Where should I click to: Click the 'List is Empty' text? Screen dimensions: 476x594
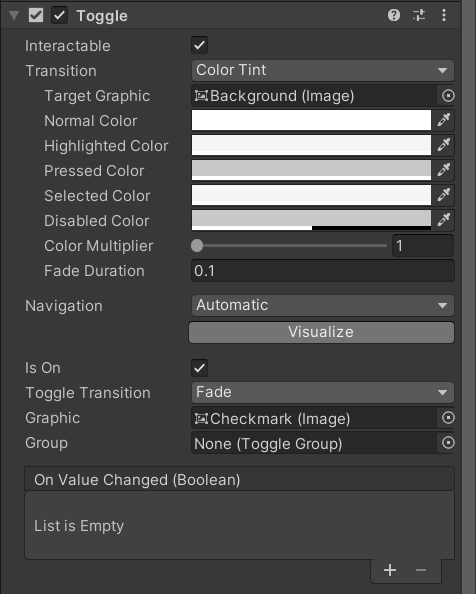pyautogui.click(x=79, y=526)
